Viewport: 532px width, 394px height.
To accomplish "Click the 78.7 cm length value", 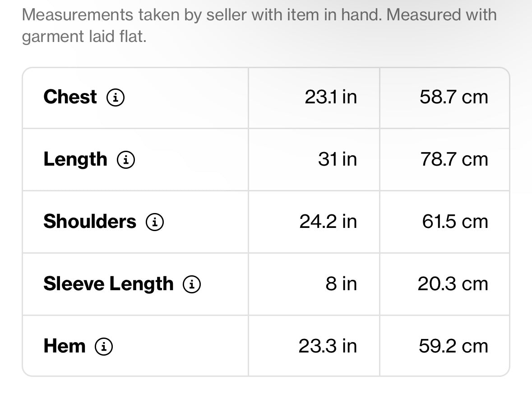I will point(454,159).
